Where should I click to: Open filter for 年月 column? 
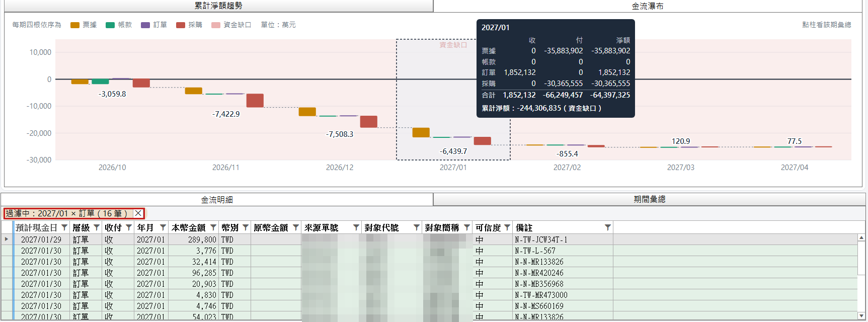[x=163, y=228]
